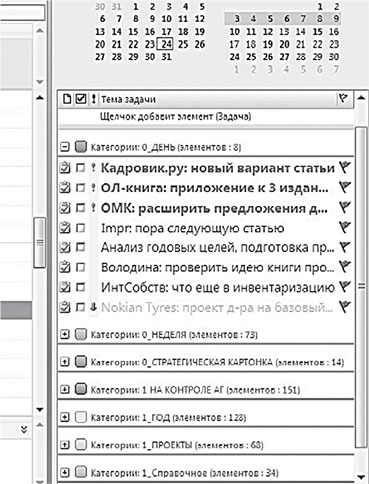Select date 24 in the left calendar
This screenshot has height=484, width=369.
coord(166,44)
